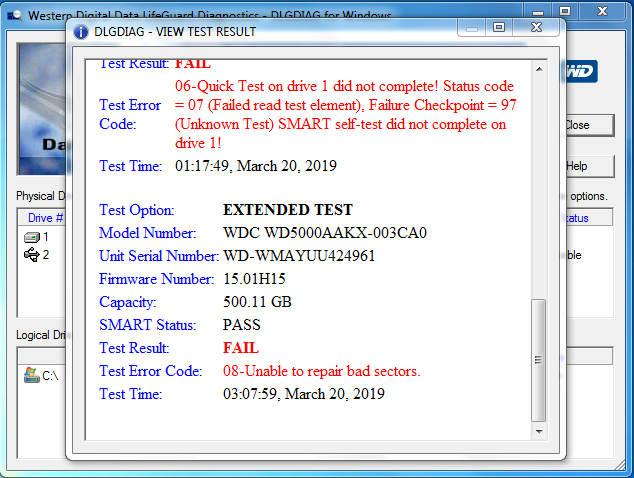Click test time 03:07:59, March 20, 2019
634x478 pixels.
pos(304,394)
